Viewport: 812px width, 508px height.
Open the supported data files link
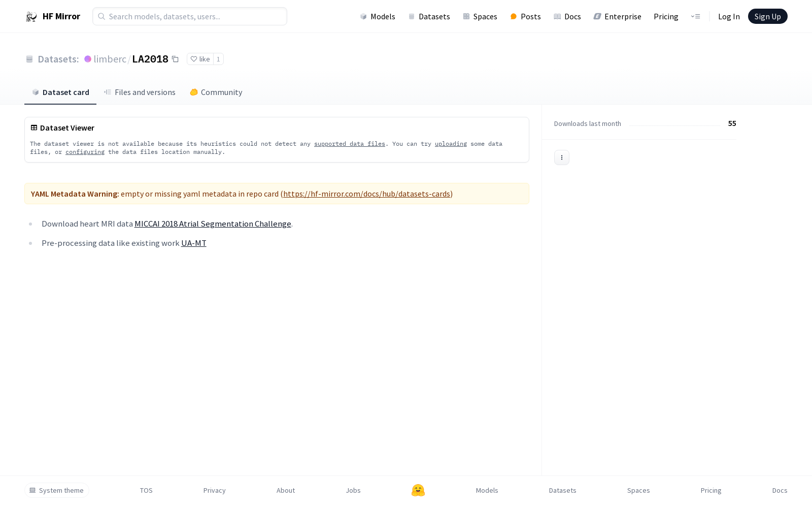(x=350, y=144)
